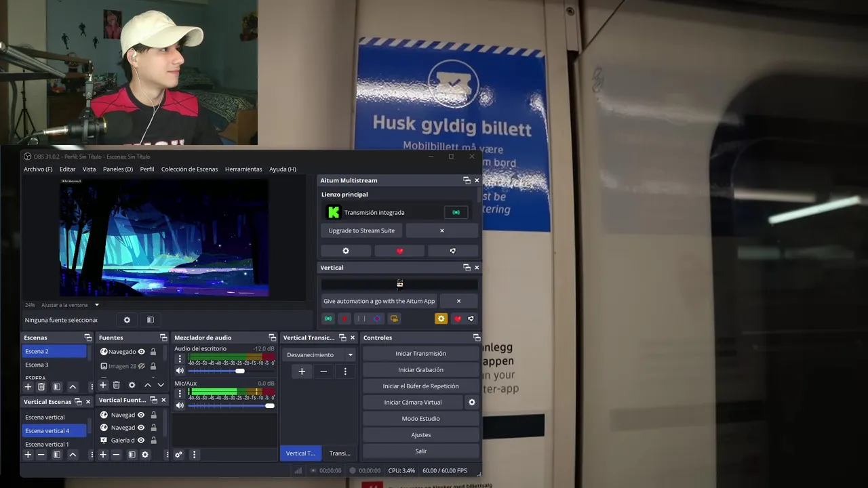Click Iniciar Transmisión button

(420, 353)
